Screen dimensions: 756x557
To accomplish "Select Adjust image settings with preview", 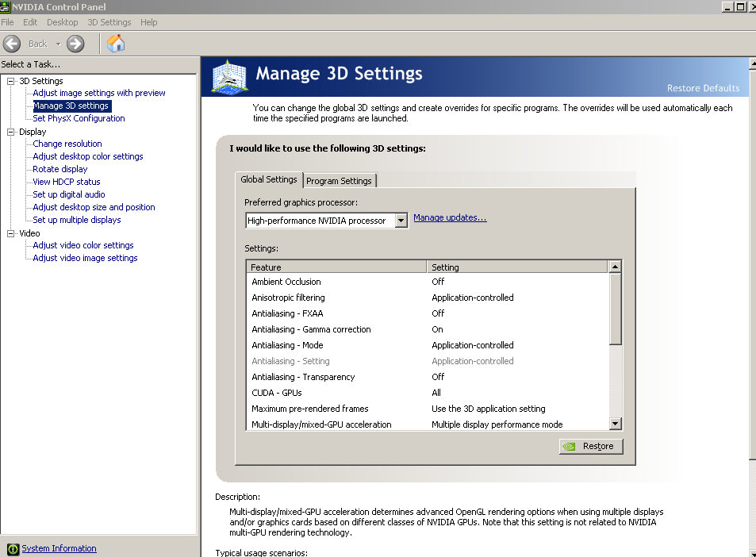I will tap(99, 93).
